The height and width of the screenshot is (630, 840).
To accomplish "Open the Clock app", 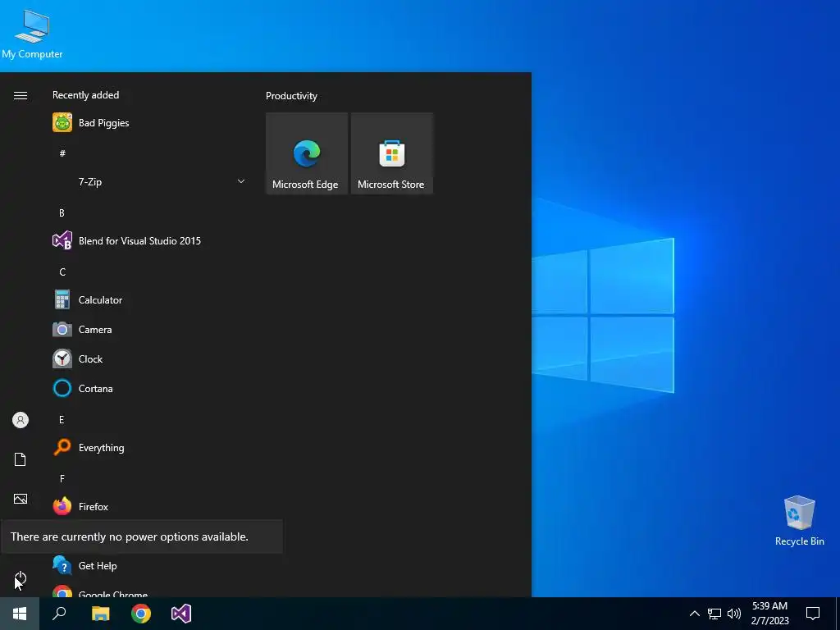I will (x=149, y=359).
